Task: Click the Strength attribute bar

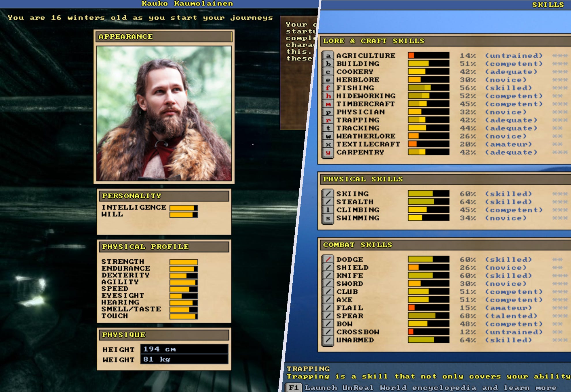Action: pyautogui.click(x=184, y=262)
